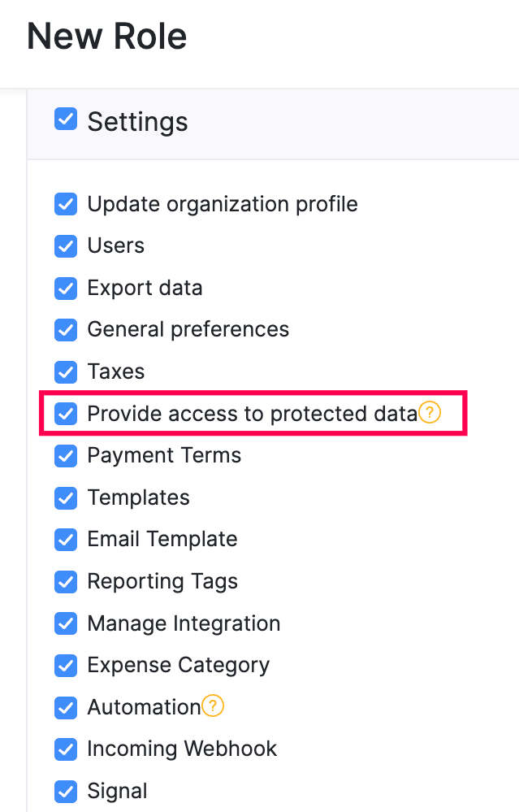
Task: Disable the Export data checkbox
Action: (65, 288)
